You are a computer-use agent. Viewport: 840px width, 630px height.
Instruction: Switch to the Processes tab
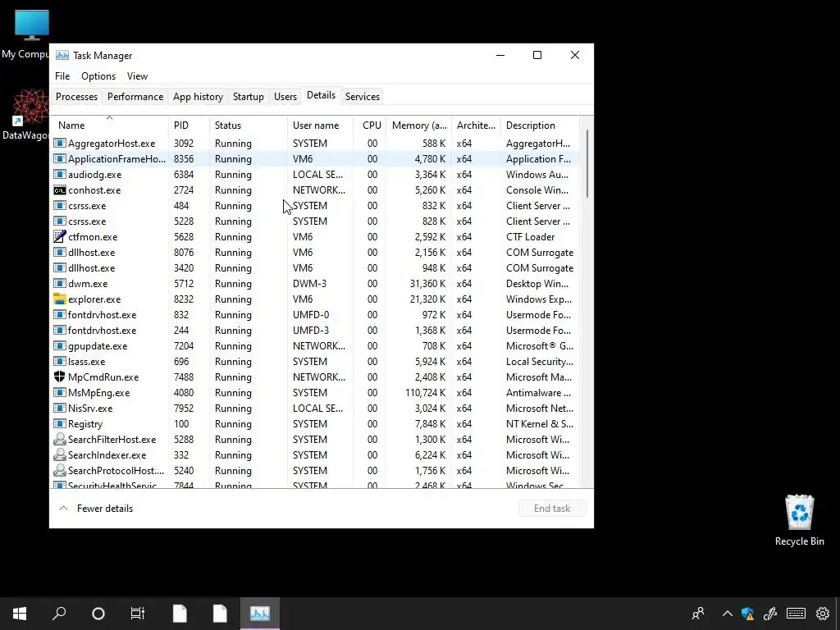click(76, 97)
